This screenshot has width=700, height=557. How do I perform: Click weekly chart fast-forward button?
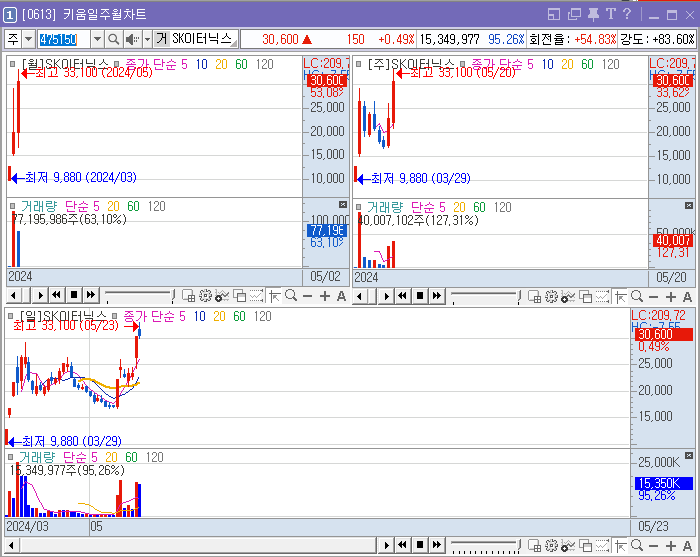437,296
